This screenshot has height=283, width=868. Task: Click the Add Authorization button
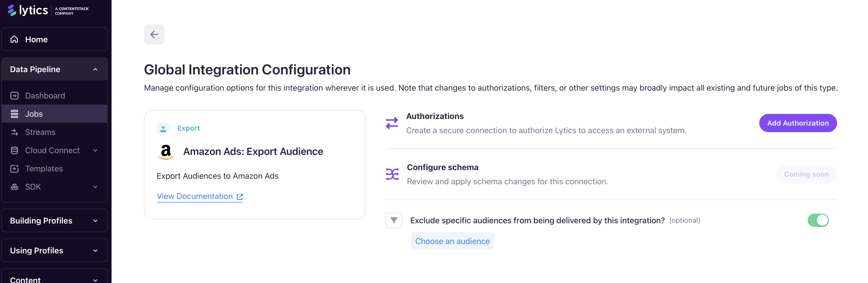pos(798,123)
